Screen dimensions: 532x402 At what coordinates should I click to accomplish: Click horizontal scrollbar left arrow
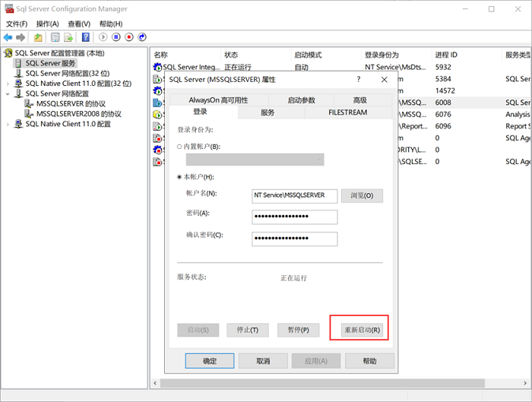pos(155,383)
